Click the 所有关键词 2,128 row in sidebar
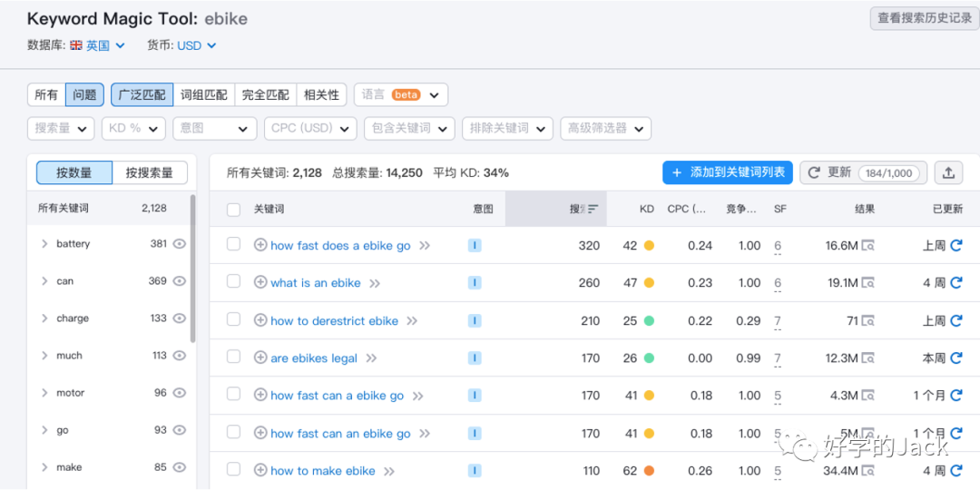Image resolution: width=980 pixels, height=490 pixels. pos(109,208)
